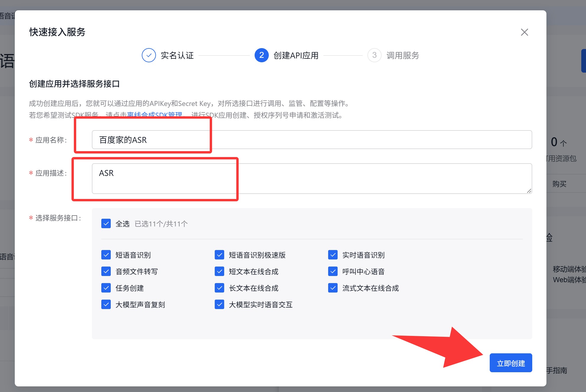Click step 2 创建API应用 circle
Viewport: 586px width, 392px height.
coord(261,55)
